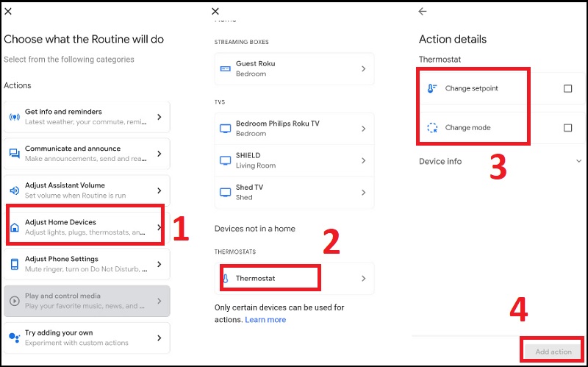The height and width of the screenshot is (367, 588).
Task: Click the Change mode dashed circle icon
Action: click(432, 127)
